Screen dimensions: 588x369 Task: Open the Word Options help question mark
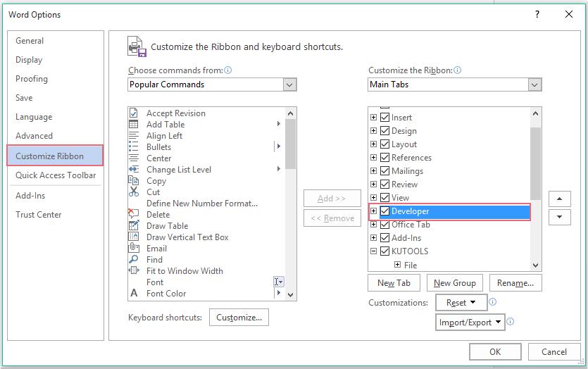[538, 15]
